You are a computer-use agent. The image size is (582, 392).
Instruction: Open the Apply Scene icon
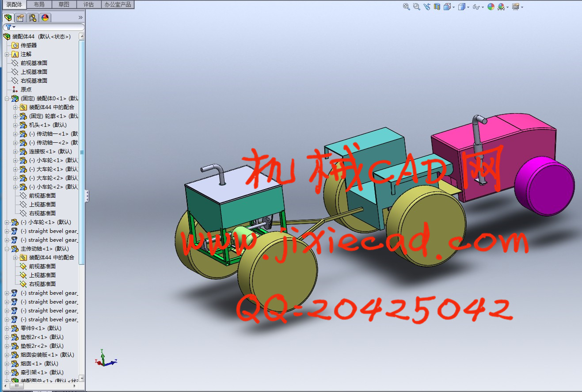pos(501,7)
